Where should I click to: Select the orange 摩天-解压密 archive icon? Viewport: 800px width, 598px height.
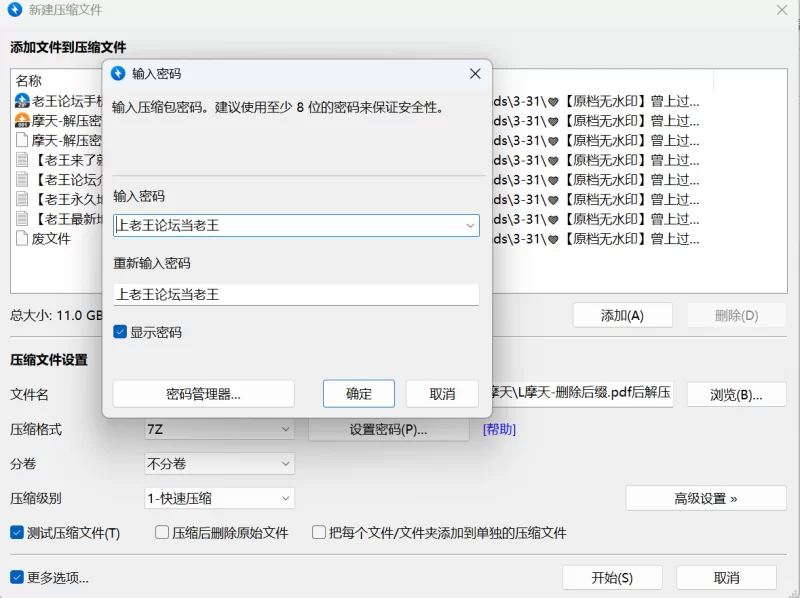click(x=22, y=120)
